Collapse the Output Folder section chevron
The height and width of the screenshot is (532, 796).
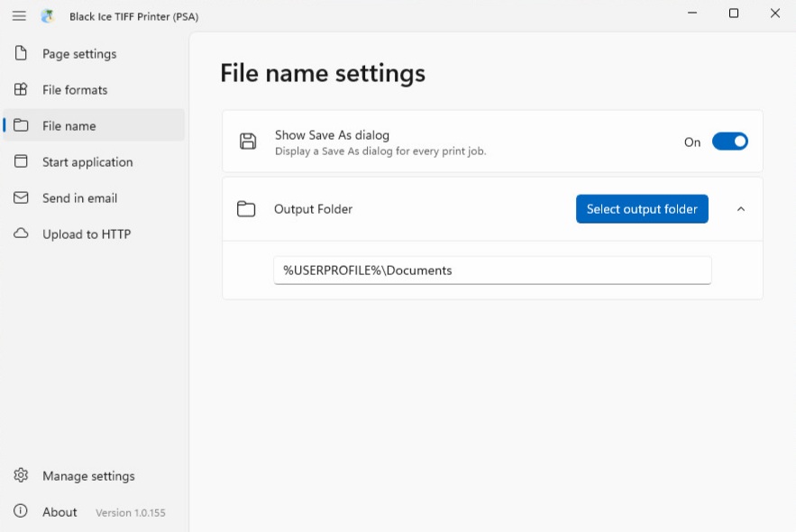pyautogui.click(x=741, y=209)
